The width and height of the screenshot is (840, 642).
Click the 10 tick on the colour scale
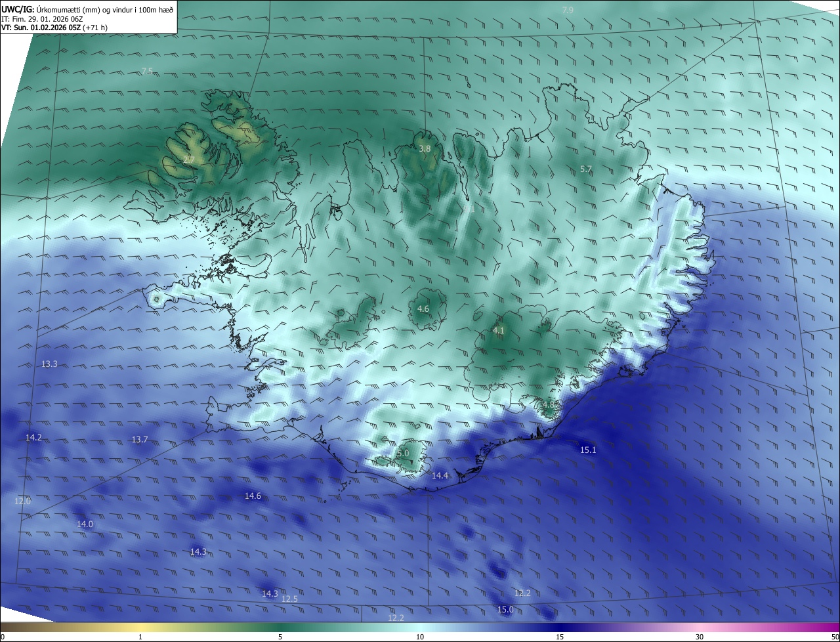coord(420,637)
